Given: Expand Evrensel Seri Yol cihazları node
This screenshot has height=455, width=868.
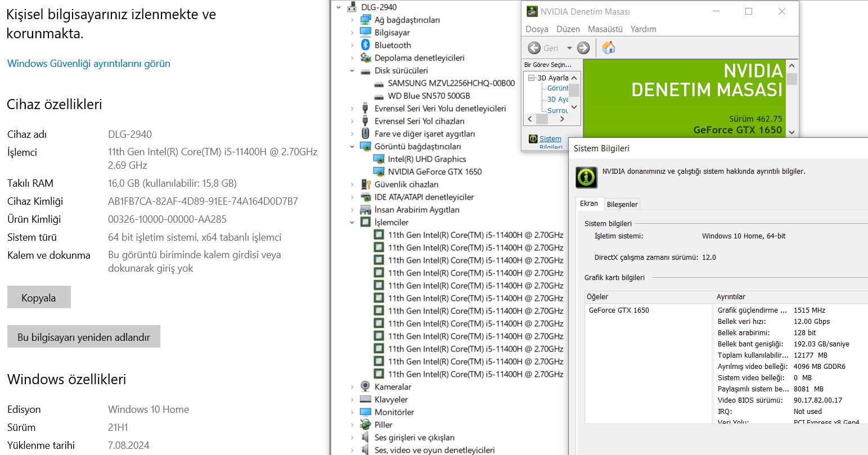Looking at the screenshot, I should coord(352,121).
